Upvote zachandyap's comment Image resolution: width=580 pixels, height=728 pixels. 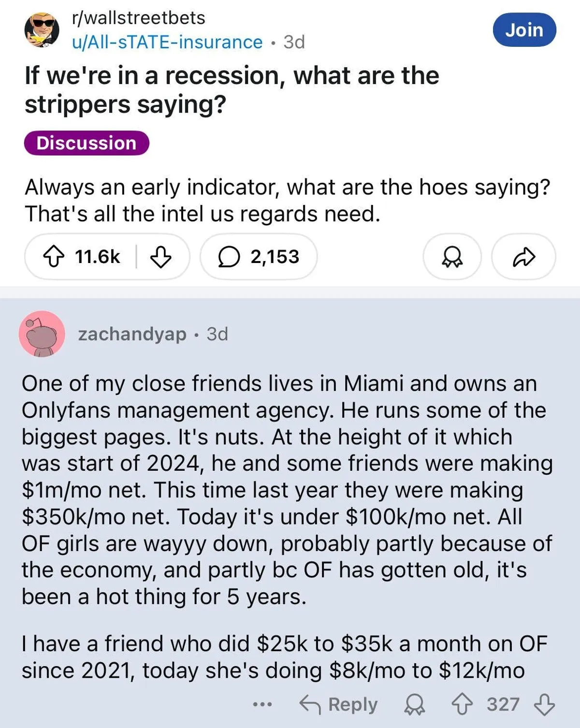point(462,705)
